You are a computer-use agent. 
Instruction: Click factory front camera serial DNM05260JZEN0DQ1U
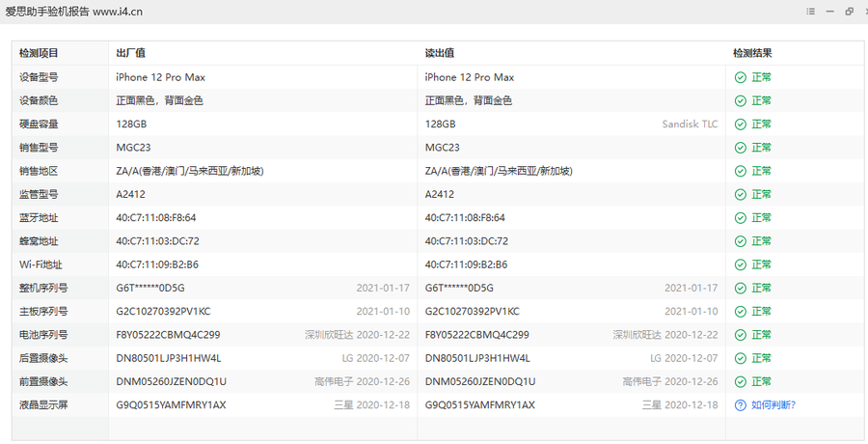[x=171, y=382]
